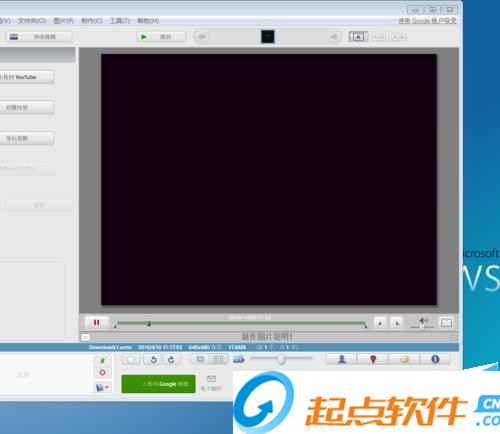The height and width of the screenshot is (434, 500).
Task: Go to the previous item arrow
Action: click(201, 37)
